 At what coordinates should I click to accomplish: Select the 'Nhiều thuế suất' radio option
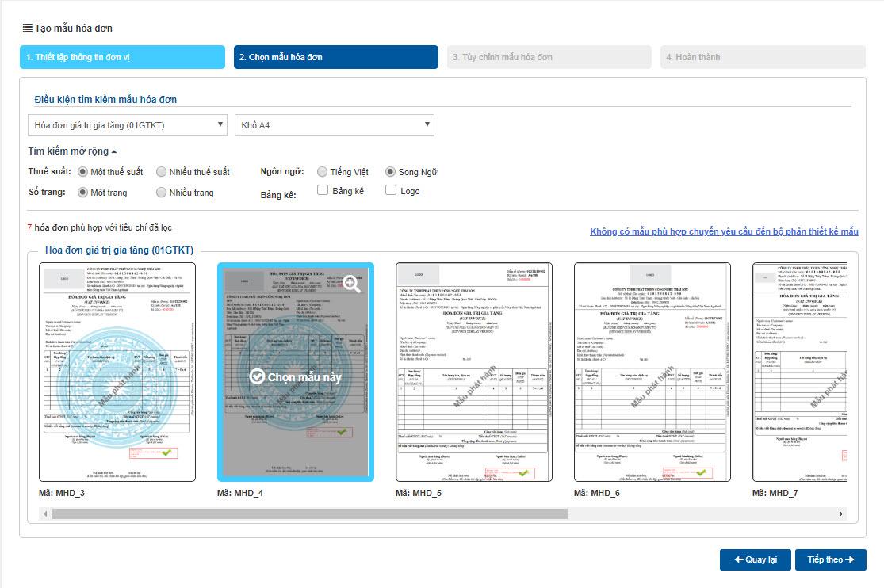pyautogui.click(x=162, y=172)
